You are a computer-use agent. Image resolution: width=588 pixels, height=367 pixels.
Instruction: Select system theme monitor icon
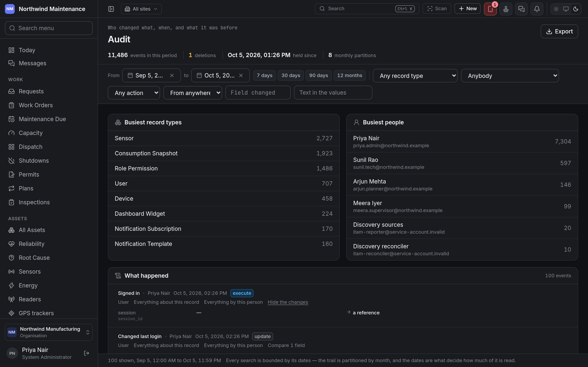(566, 9)
